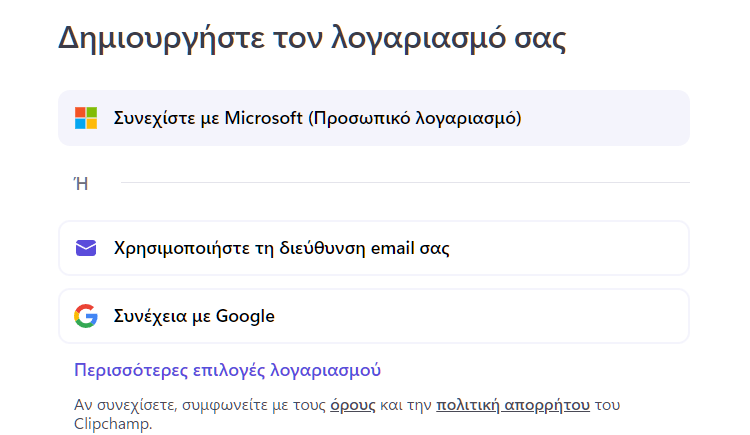Select Χρησιμοποιήστε τη διεύθυνση email σας
The image size is (750, 435).
click(x=374, y=248)
